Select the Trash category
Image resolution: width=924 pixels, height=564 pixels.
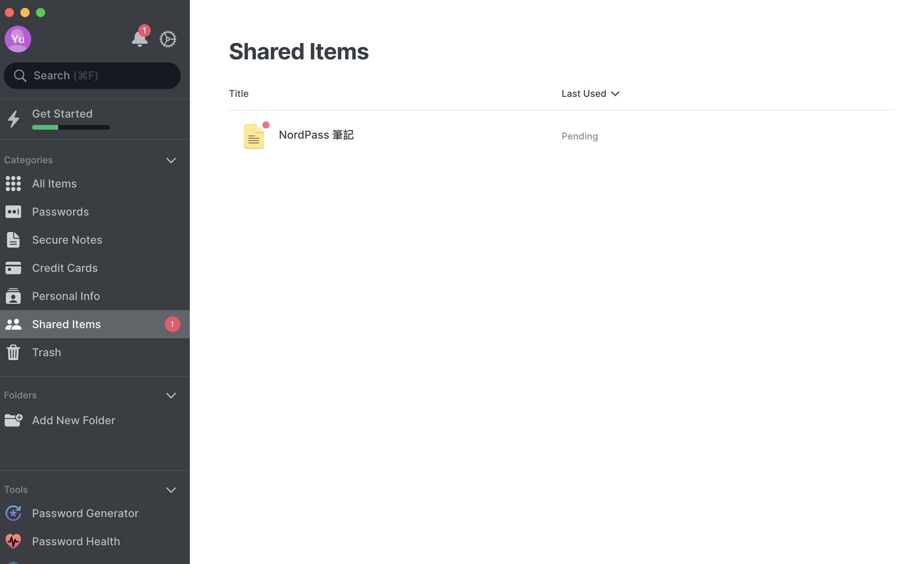95,352
